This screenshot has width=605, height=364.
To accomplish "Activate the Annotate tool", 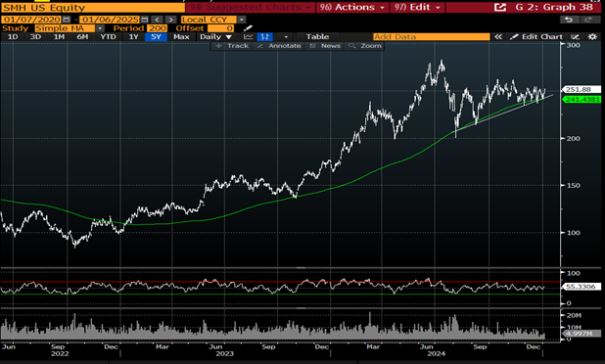I will (279, 46).
